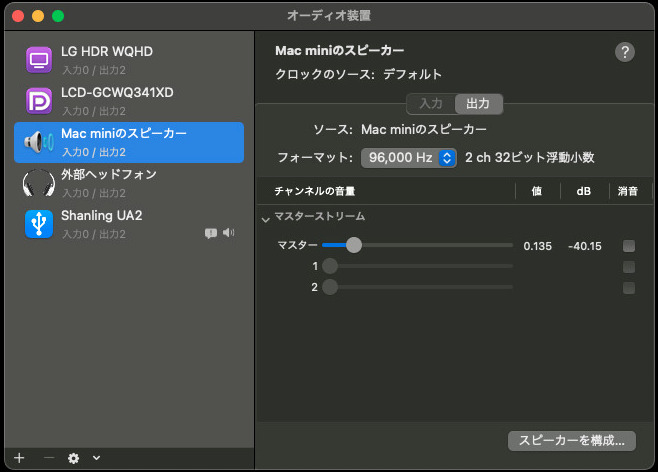
Task: Open the gear action menu
Action: 73,458
